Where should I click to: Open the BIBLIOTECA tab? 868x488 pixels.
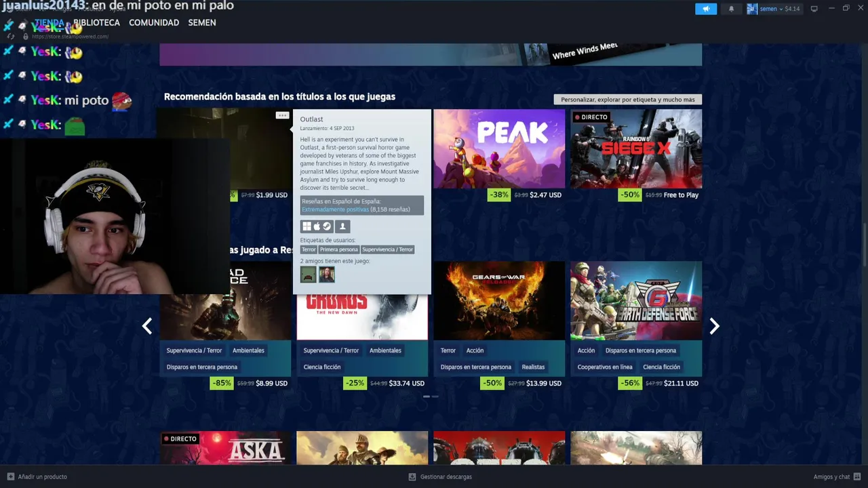96,22
